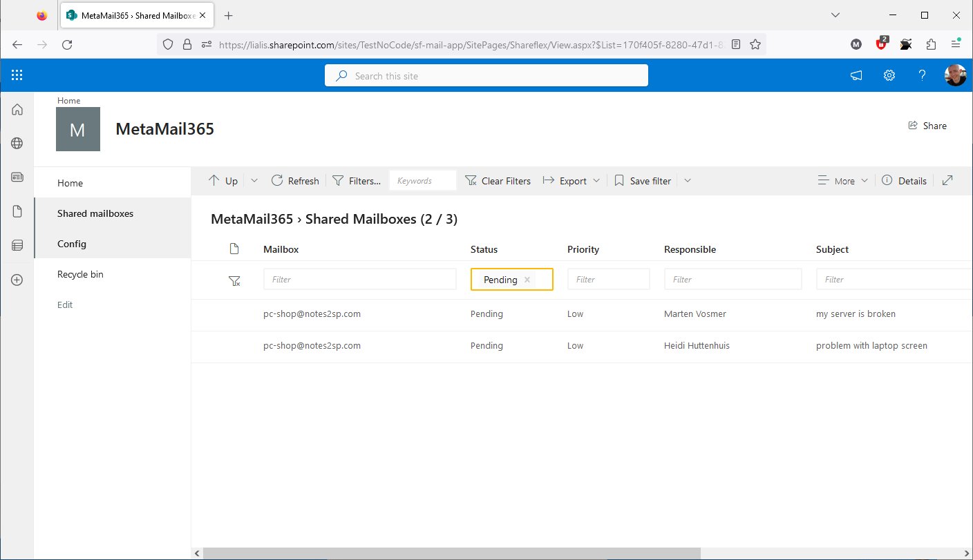Click the Share button
The width and height of the screenshot is (973, 560).
(927, 126)
